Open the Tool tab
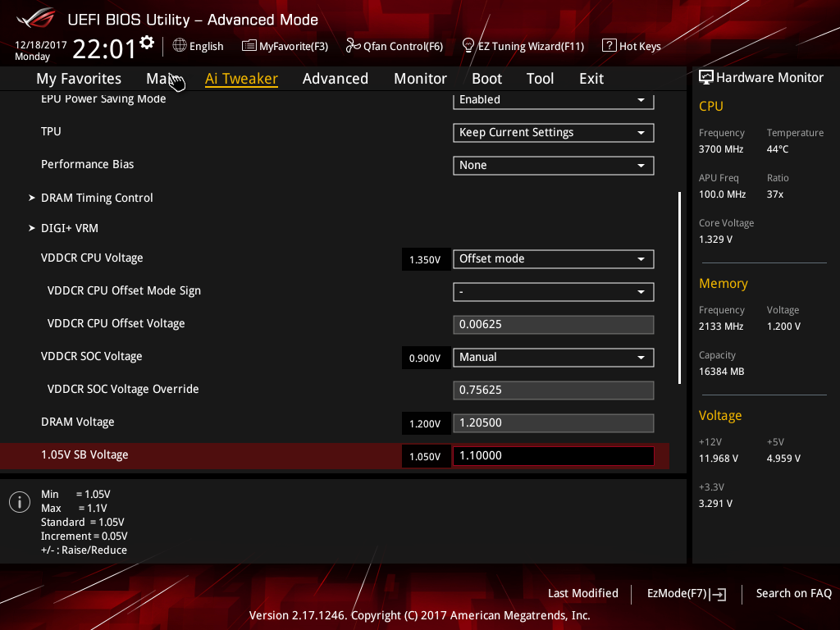Viewport: 840px width, 630px height. (x=540, y=79)
